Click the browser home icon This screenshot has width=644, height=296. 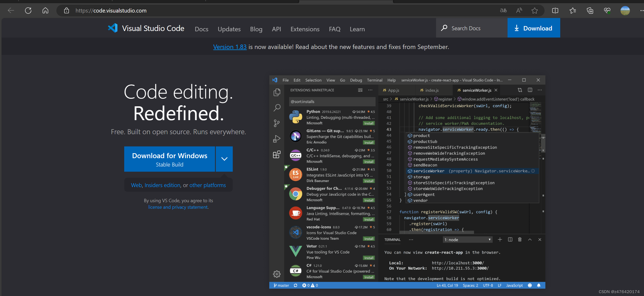tap(45, 11)
